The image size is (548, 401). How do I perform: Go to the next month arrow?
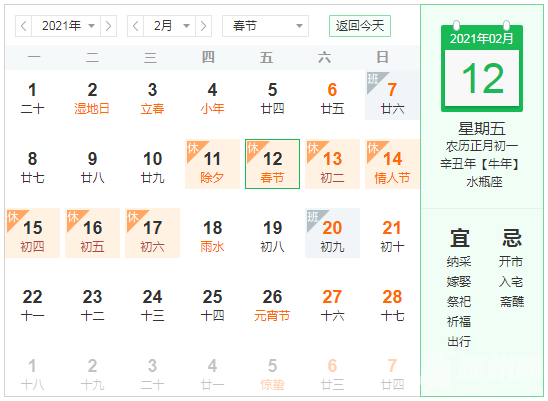click(x=203, y=26)
